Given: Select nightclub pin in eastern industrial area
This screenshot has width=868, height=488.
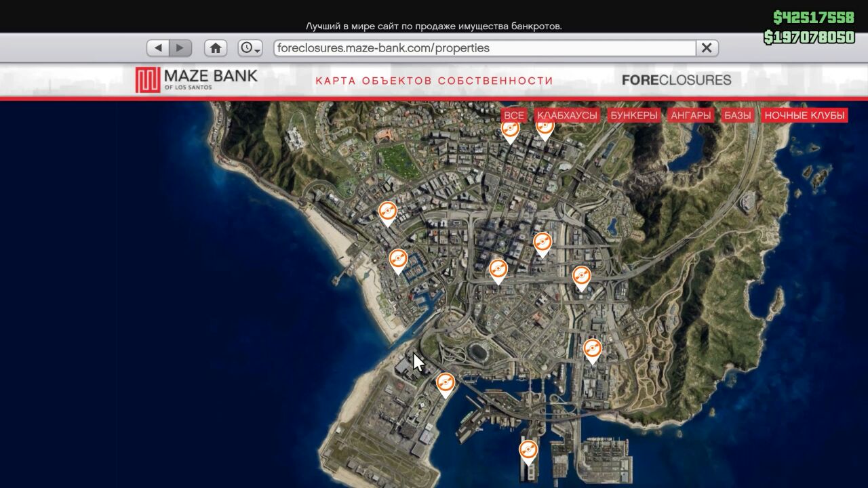Looking at the screenshot, I should point(593,352).
